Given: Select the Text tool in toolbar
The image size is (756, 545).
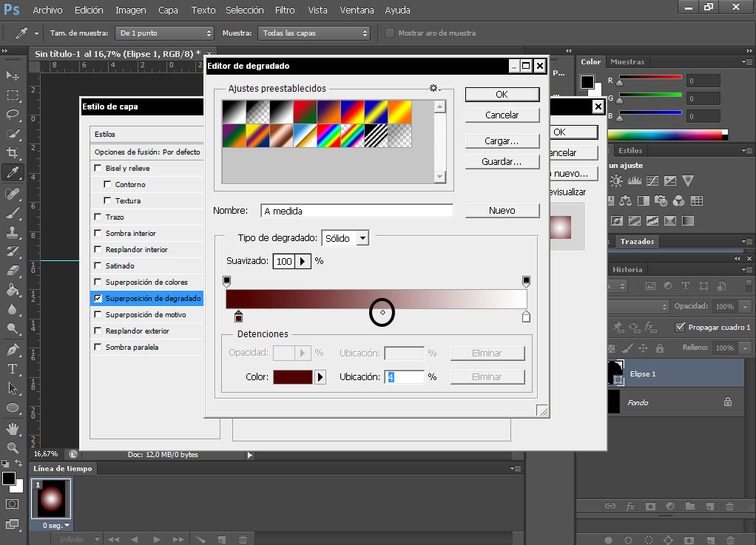Looking at the screenshot, I should 13,368.
